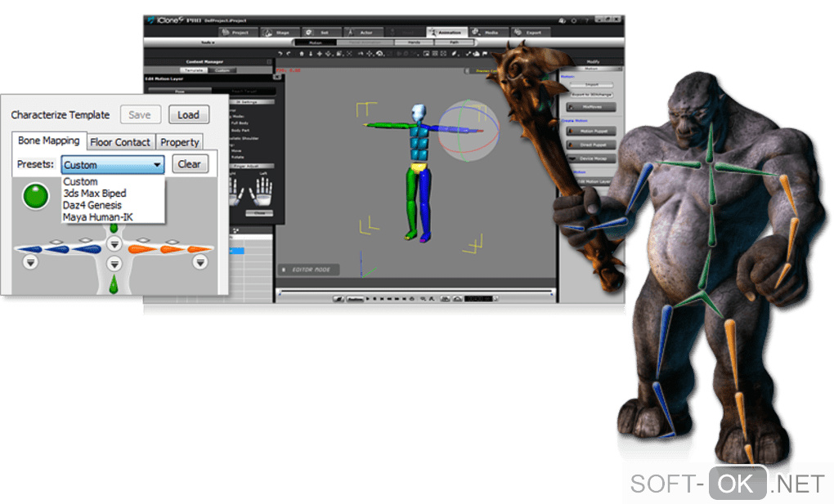
Task: Click Export to 3DXchange button
Action: pyautogui.click(x=591, y=95)
